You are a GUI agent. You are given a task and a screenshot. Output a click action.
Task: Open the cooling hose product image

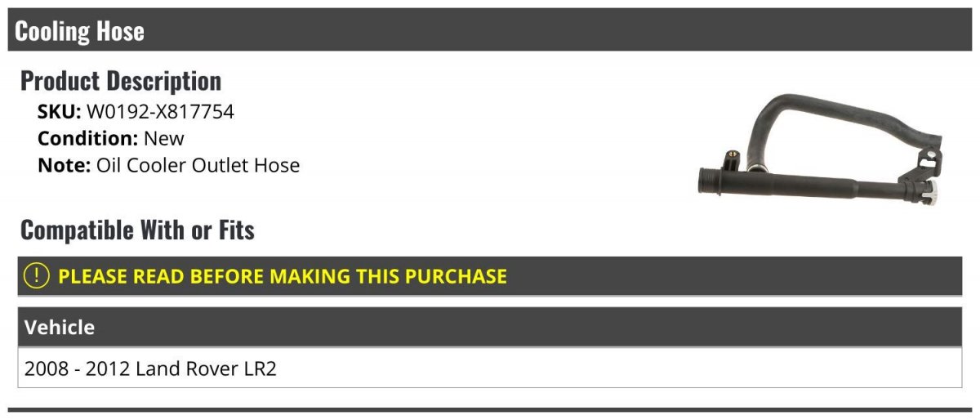[821, 149]
